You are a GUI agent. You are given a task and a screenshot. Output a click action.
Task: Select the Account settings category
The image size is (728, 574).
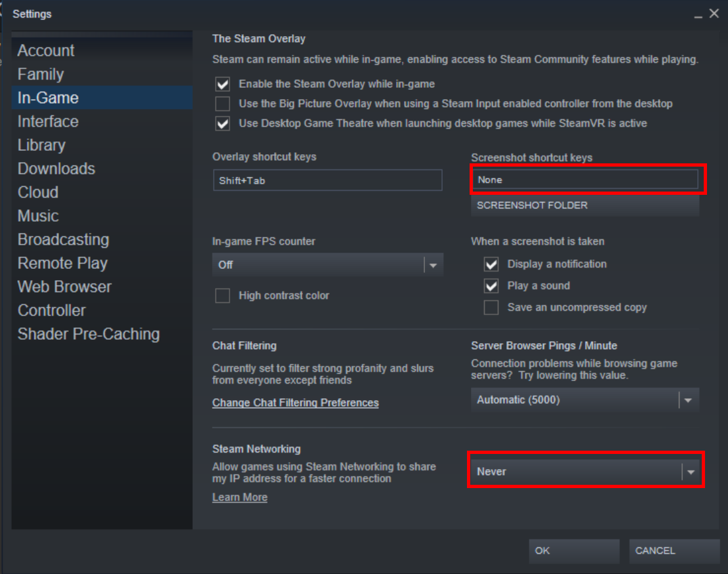coord(46,51)
